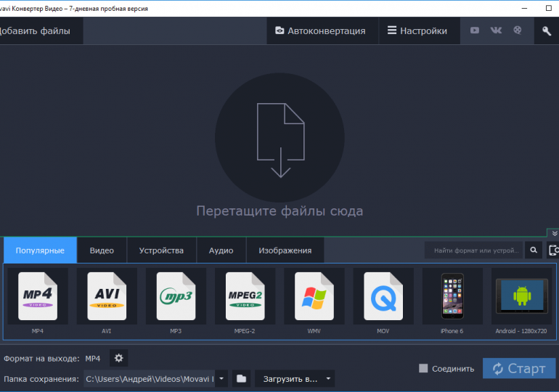
Task: Open the Настройки menu
Action: click(x=417, y=31)
